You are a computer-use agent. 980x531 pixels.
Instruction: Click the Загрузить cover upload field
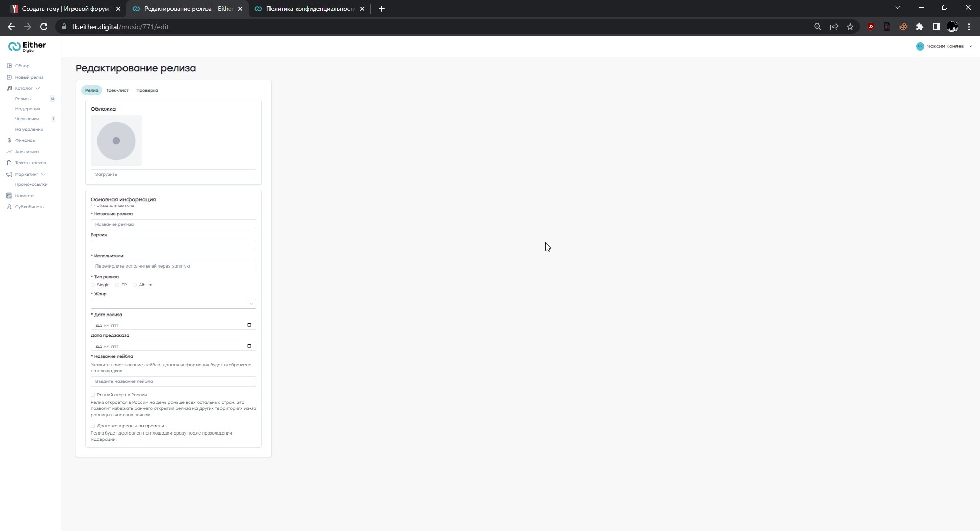[x=174, y=174]
